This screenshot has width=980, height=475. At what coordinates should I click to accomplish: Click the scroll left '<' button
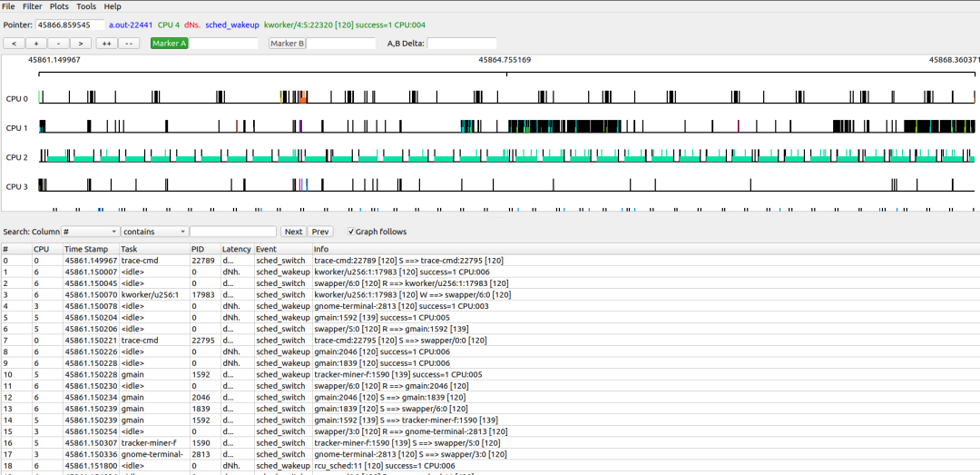(x=14, y=44)
